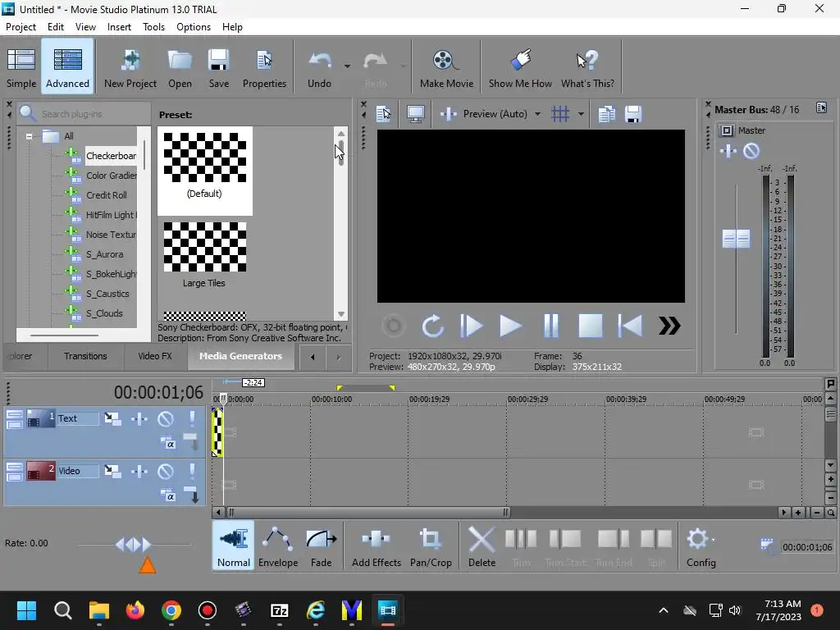
Task: Mute the Text track
Action: coord(166,418)
